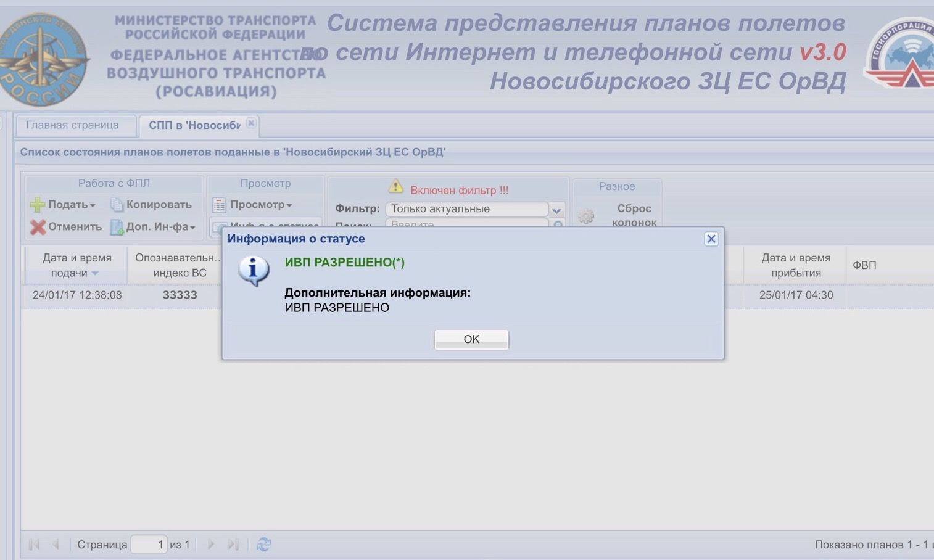Click the refresh icon in the paging bar
Screen dimensions: 934x560
tap(263, 544)
